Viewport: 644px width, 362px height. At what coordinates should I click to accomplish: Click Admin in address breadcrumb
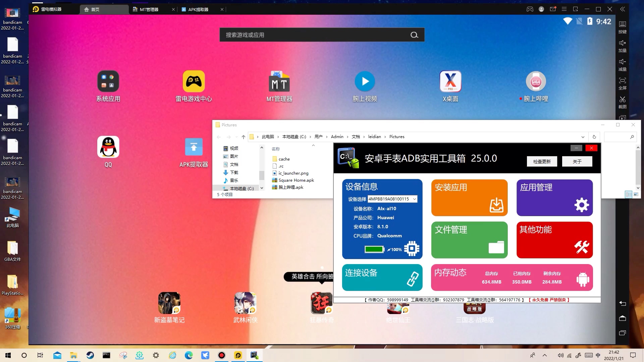coord(337,137)
